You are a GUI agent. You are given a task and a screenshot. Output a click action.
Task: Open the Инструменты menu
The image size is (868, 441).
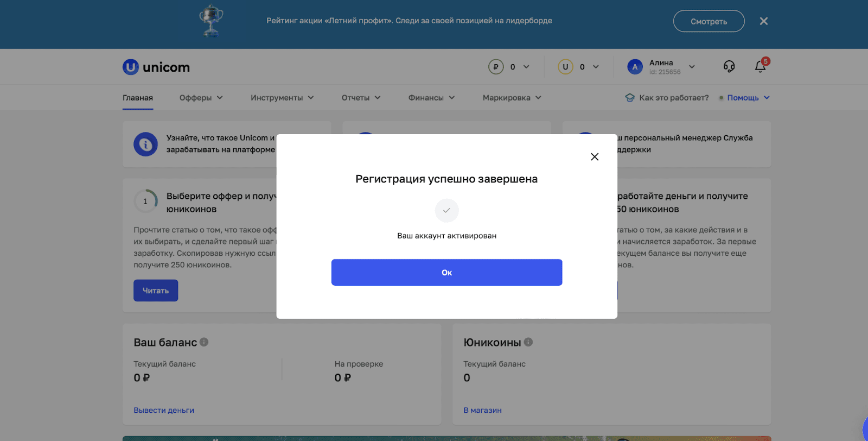pyautogui.click(x=282, y=98)
